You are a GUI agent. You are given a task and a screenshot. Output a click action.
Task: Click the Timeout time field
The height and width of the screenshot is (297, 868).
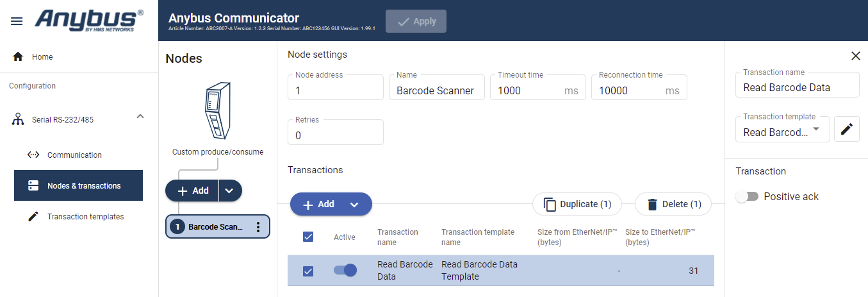pyautogui.click(x=538, y=87)
